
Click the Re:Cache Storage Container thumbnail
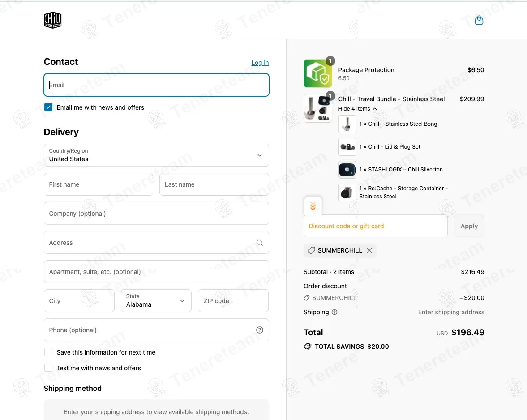(347, 193)
